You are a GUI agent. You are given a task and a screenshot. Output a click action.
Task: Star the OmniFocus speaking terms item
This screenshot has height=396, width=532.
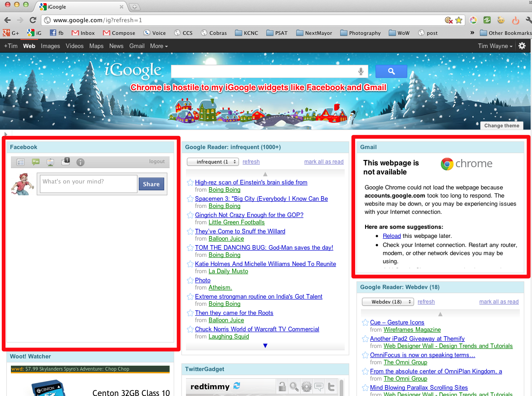pyautogui.click(x=366, y=355)
